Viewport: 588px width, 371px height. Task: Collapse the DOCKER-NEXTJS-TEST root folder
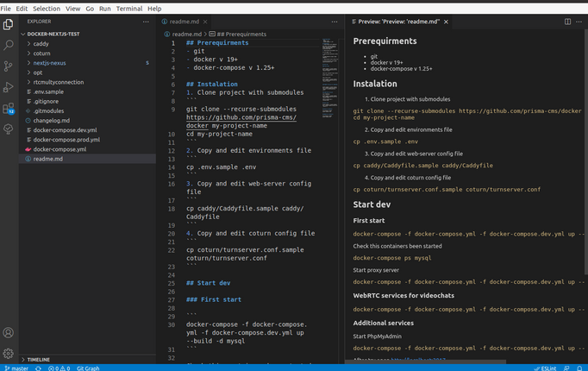[87, 35]
